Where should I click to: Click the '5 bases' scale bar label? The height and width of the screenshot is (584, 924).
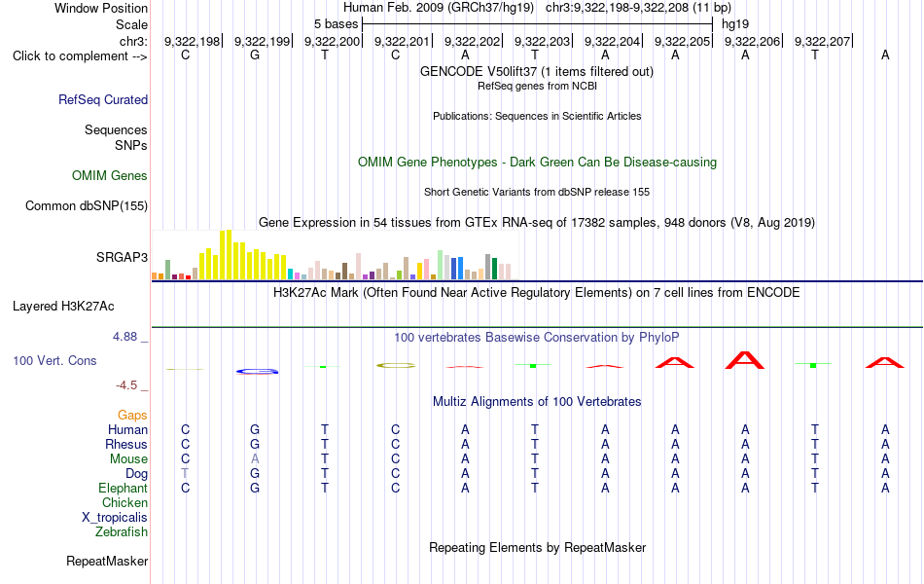(336, 24)
